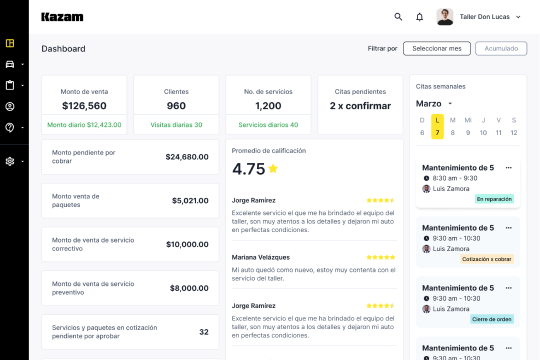Open more options on Cotización x cobrar card

point(509,228)
